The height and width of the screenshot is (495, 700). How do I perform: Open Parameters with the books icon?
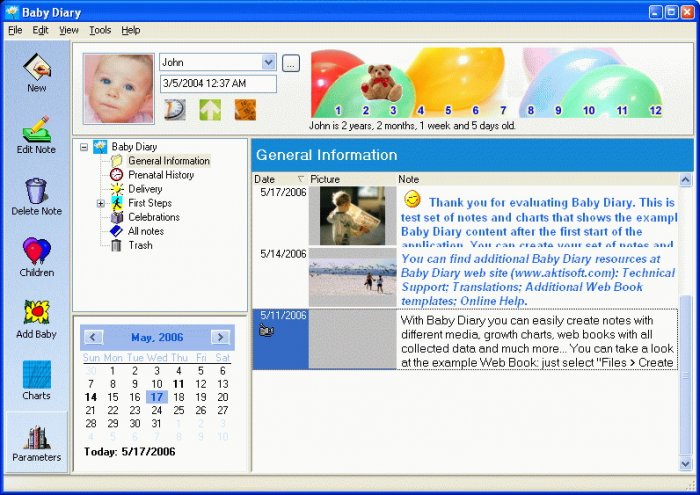tap(37, 437)
